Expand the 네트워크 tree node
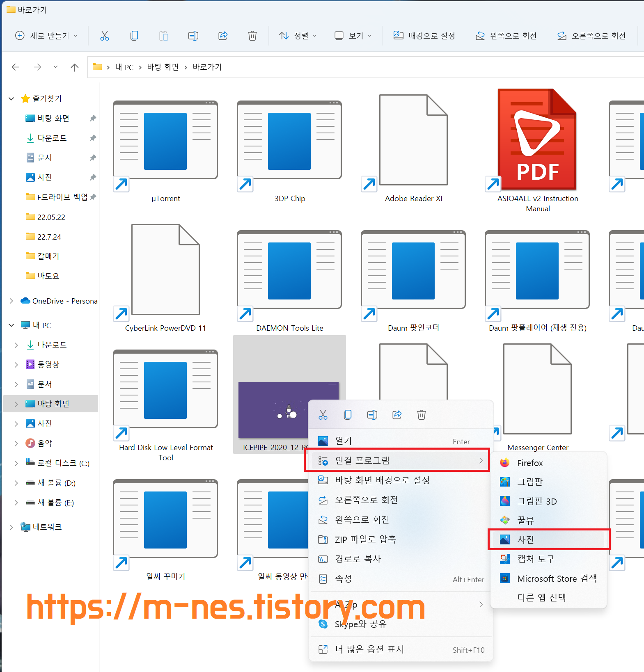This screenshot has height=672, width=644. (x=11, y=527)
